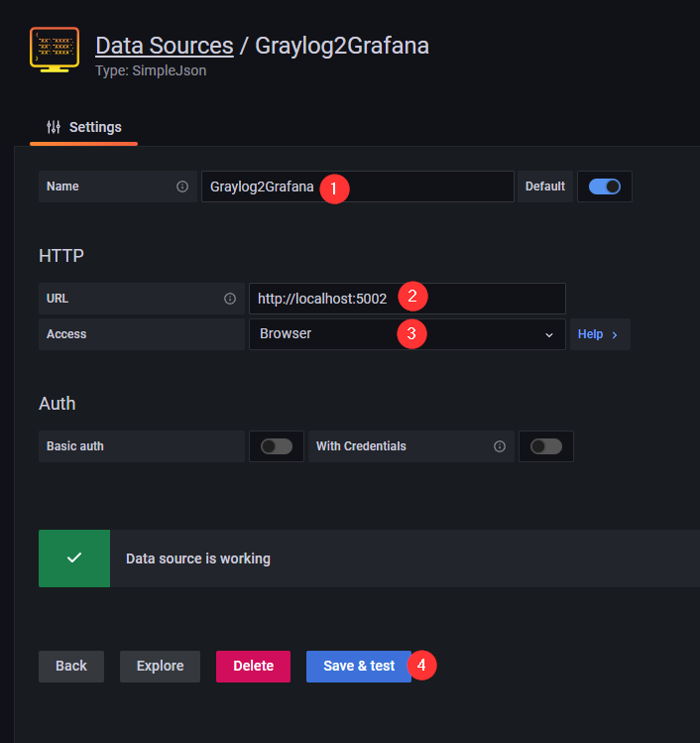
Task: Open the Data Sources breadcrumb link
Action: pos(165,46)
